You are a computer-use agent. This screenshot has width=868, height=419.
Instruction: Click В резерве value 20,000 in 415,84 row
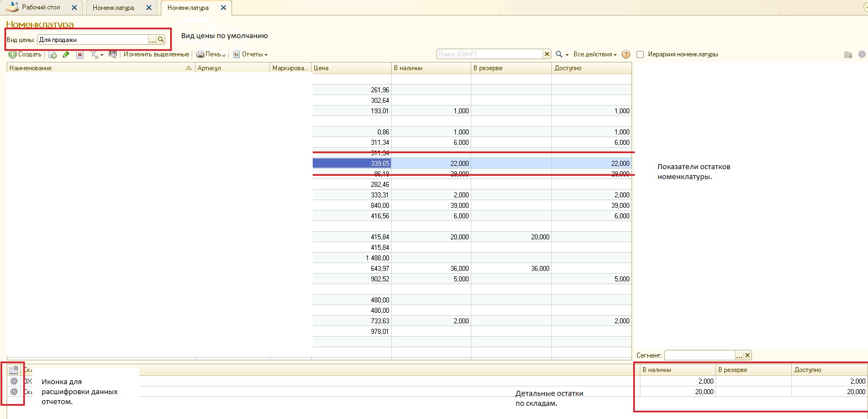(x=511, y=237)
